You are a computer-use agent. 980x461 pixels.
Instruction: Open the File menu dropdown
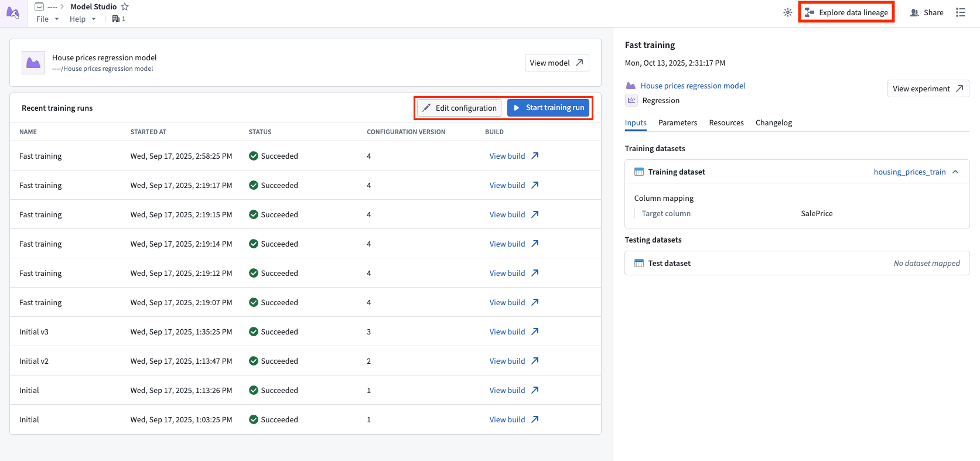click(x=47, y=19)
